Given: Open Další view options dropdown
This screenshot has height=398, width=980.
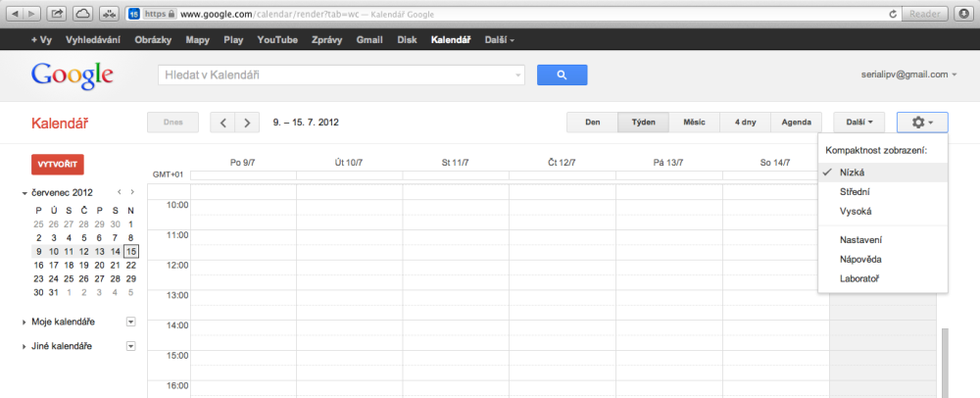Looking at the screenshot, I should 858,123.
